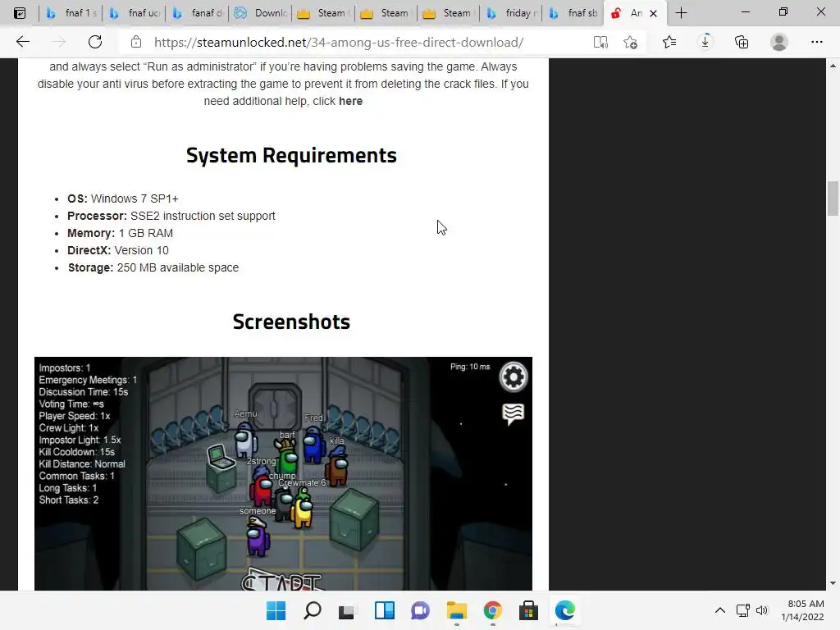Open Microsoft Store from the taskbar
840x630 pixels.
[x=529, y=610]
